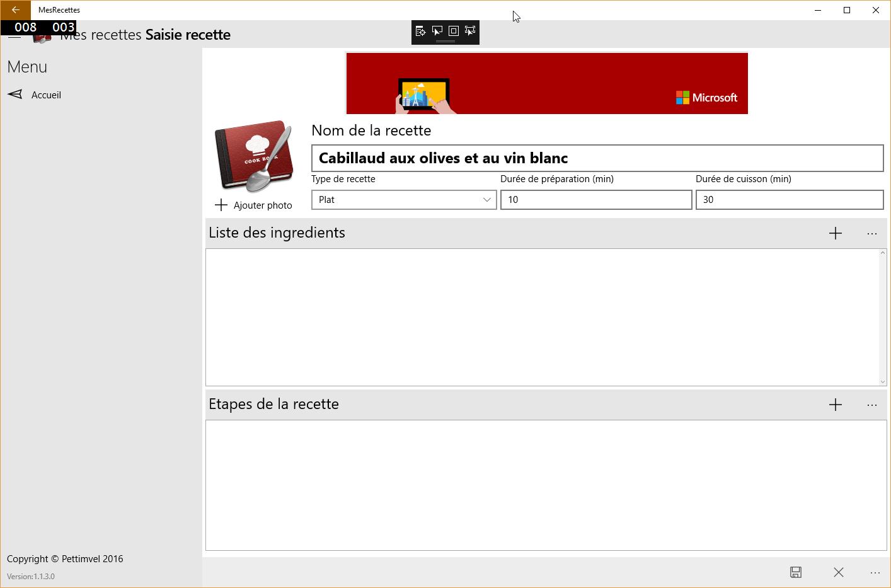Click the cookbook recipe photo
The height and width of the screenshot is (588, 891).
point(255,156)
